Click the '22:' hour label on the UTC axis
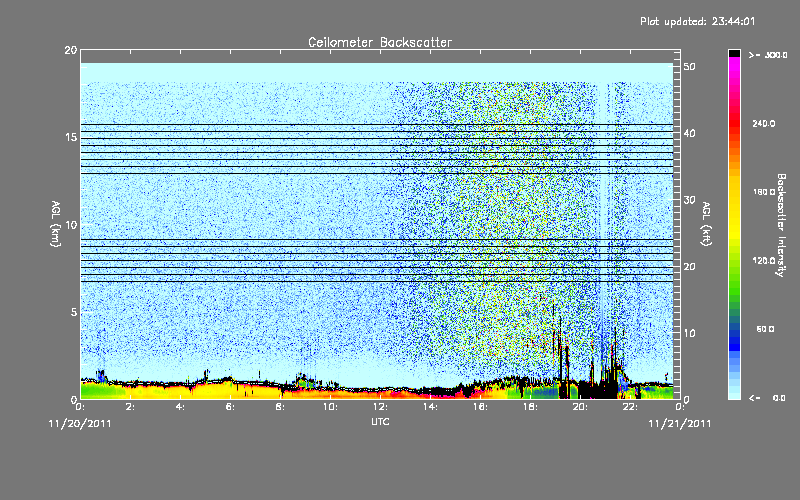 [x=630, y=407]
